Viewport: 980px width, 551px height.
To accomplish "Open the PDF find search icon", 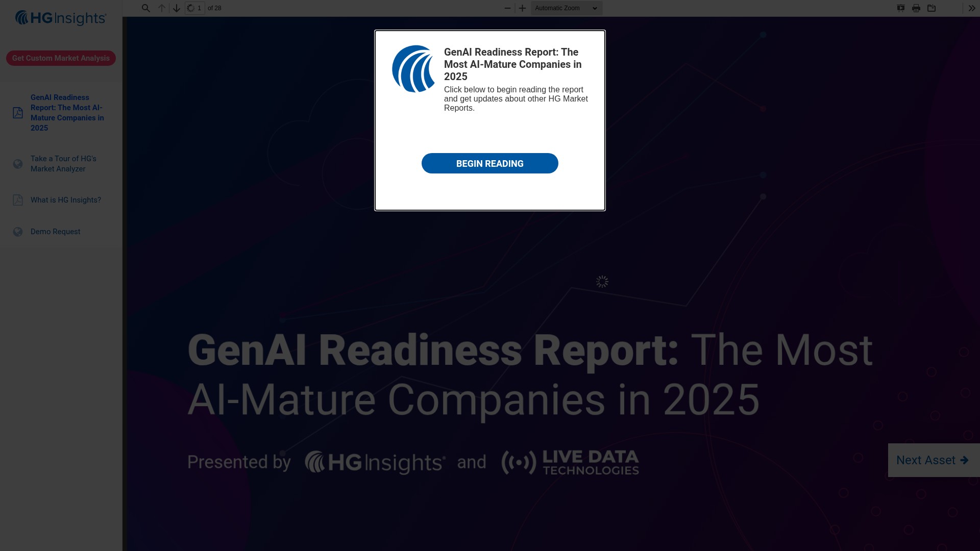I will 146,8.
